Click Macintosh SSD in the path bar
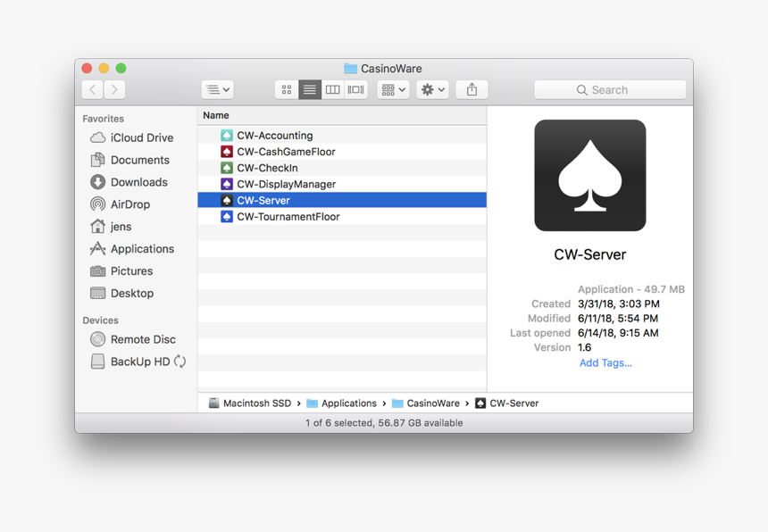The height and width of the screenshot is (532, 768). (256, 403)
